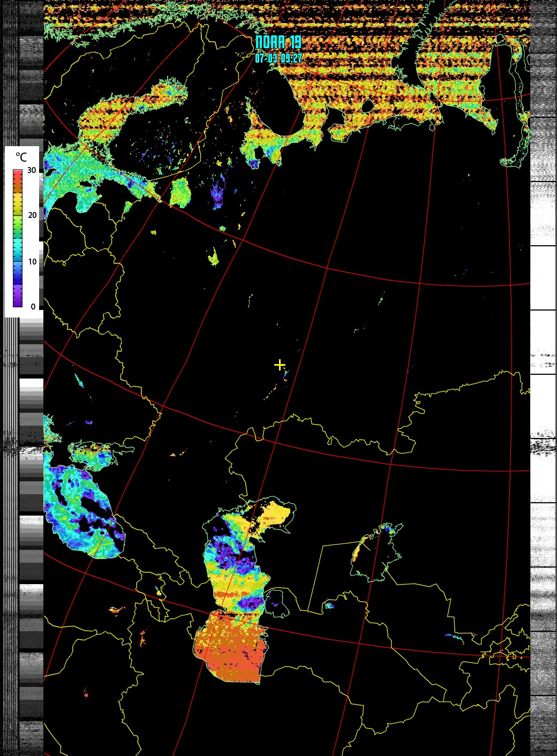Click the 20 label on temperature scale
The image size is (557, 756).
pyautogui.click(x=32, y=215)
